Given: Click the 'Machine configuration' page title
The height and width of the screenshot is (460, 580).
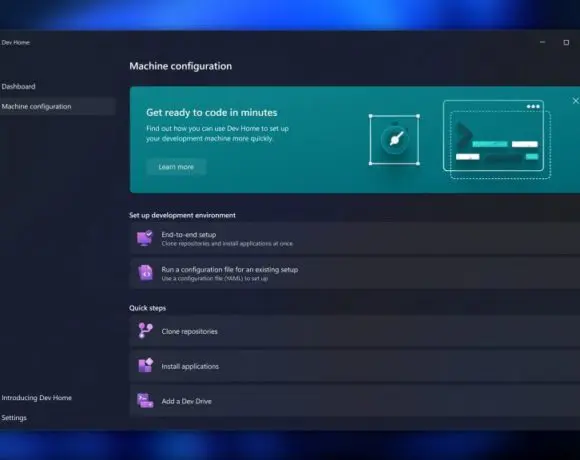Looking at the screenshot, I should coord(181,66).
